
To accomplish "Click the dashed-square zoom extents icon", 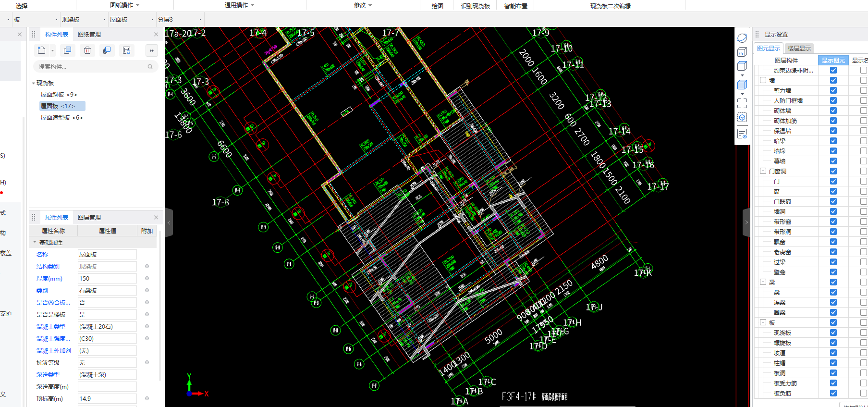I will (x=742, y=103).
